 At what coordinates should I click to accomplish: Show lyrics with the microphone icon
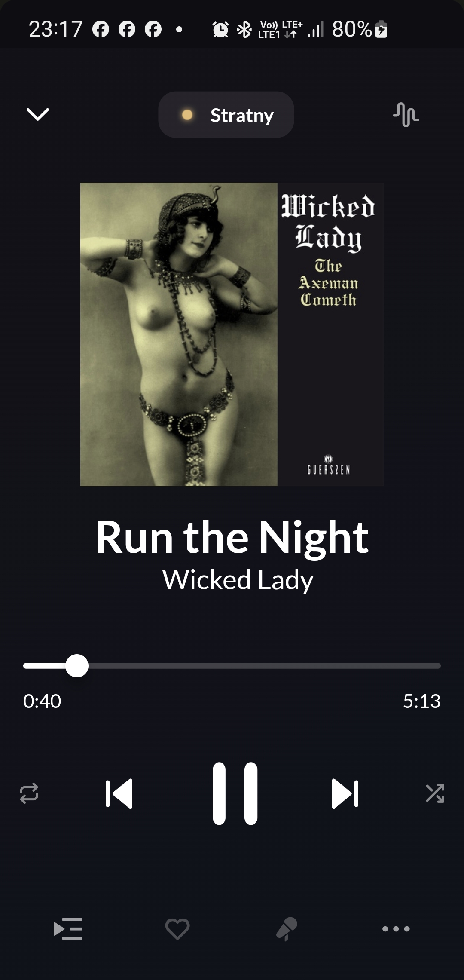point(287,929)
